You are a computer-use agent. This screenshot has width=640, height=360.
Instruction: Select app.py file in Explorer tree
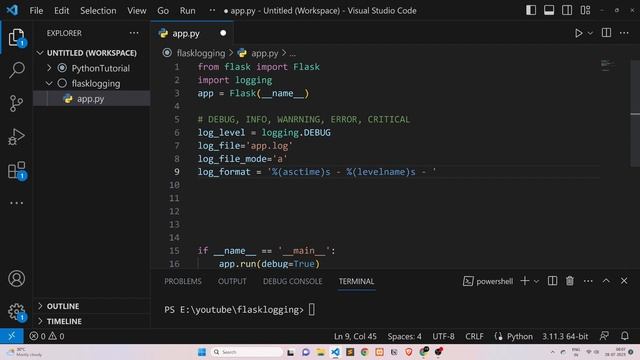coord(91,99)
